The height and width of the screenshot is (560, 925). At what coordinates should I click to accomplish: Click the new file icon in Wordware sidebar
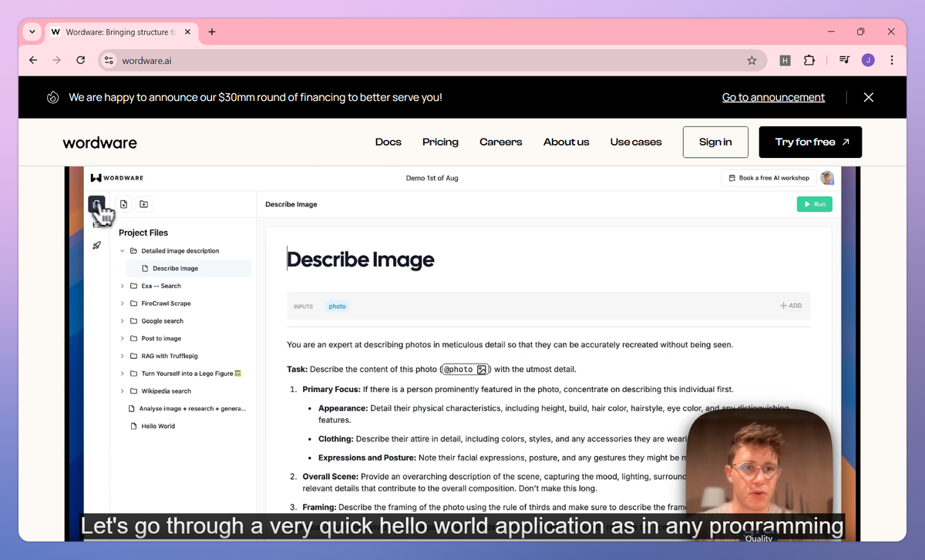[x=123, y=204]
